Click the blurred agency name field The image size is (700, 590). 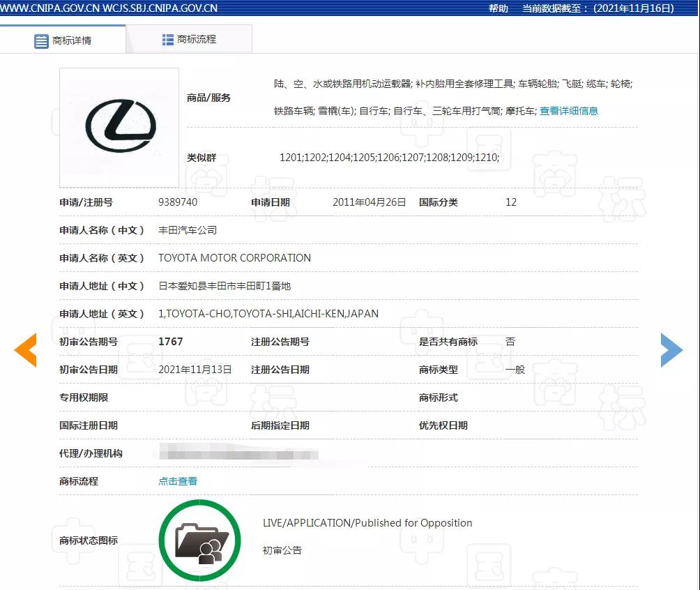(x=239, y=453)
